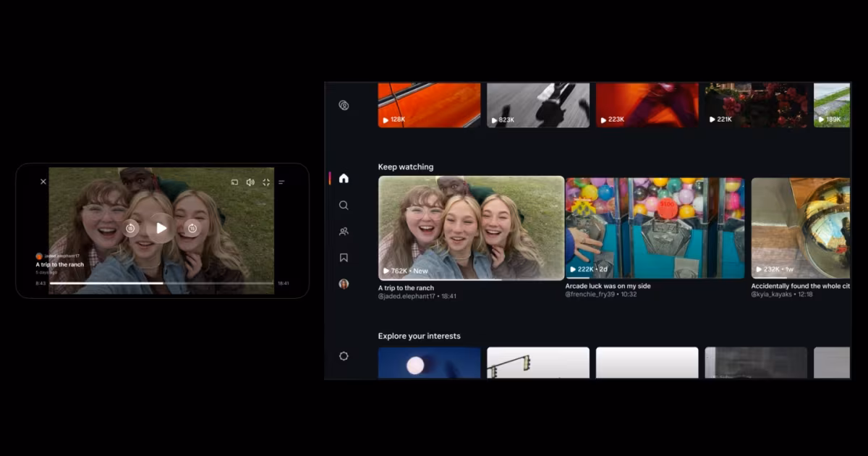
Task: Click phone player progress bar
Action: coord(161,283)
